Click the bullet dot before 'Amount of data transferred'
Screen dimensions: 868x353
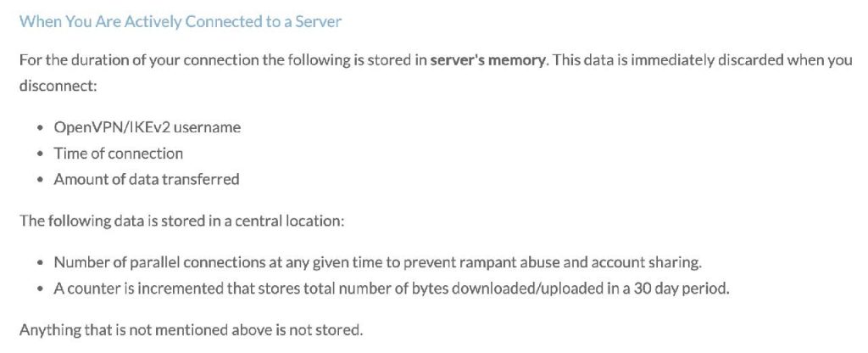(x=40, y=180)
